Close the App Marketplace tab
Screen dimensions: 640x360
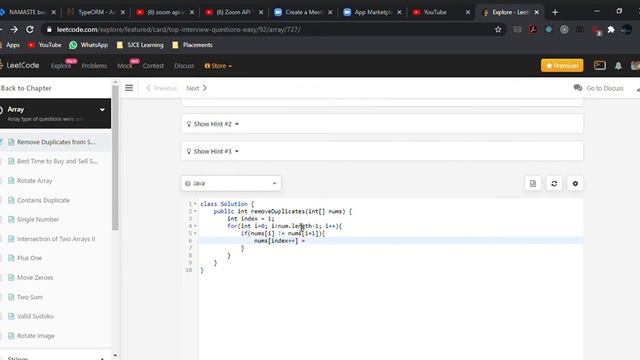(x=399, y=12)
